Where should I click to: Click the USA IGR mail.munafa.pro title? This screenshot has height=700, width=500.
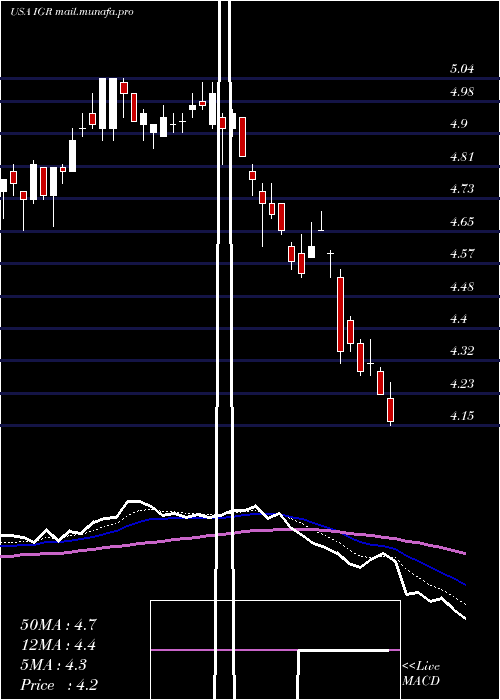[71, 12]
